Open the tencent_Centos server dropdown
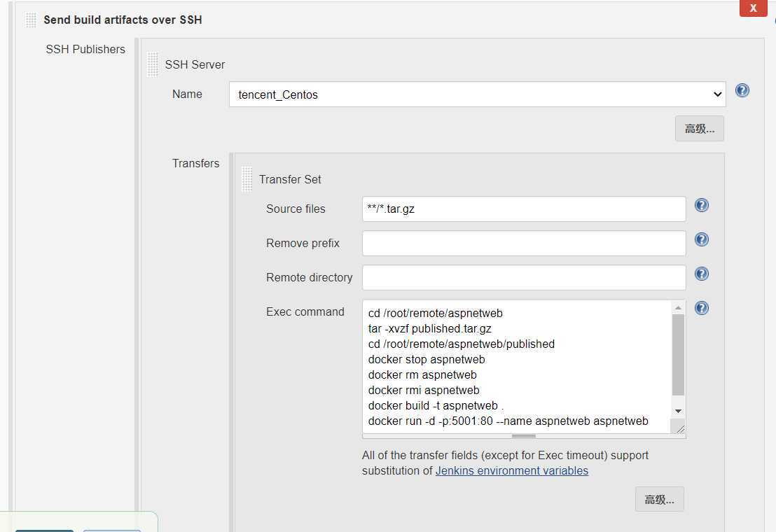 [x=477, y=94]
